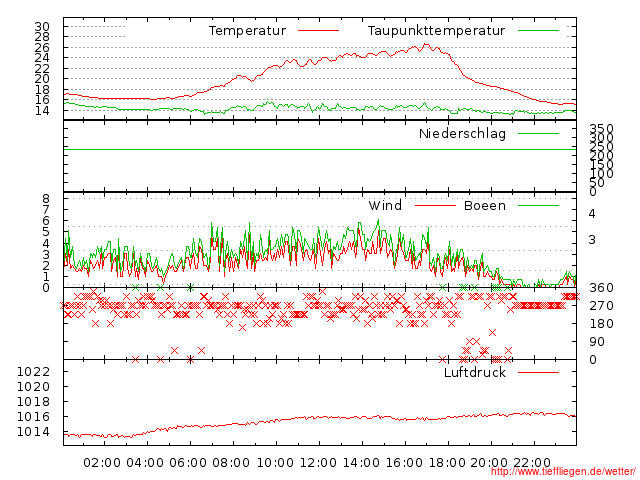This screenshot has width=640, height=480.
Task: Click the 1020 pressure axis value
Action: click(x=33, y=387)
